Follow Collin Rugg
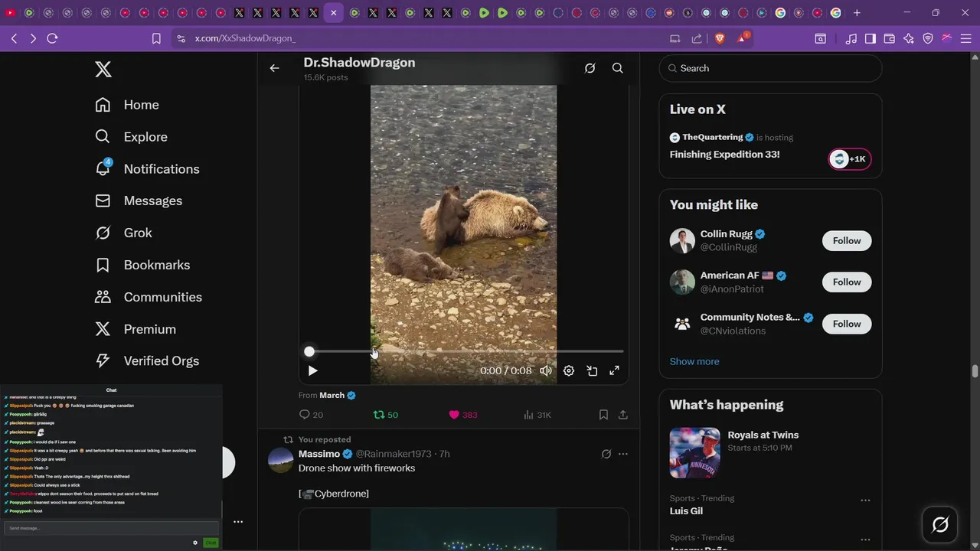The image size is (980, 551). [x=847, y=240]
